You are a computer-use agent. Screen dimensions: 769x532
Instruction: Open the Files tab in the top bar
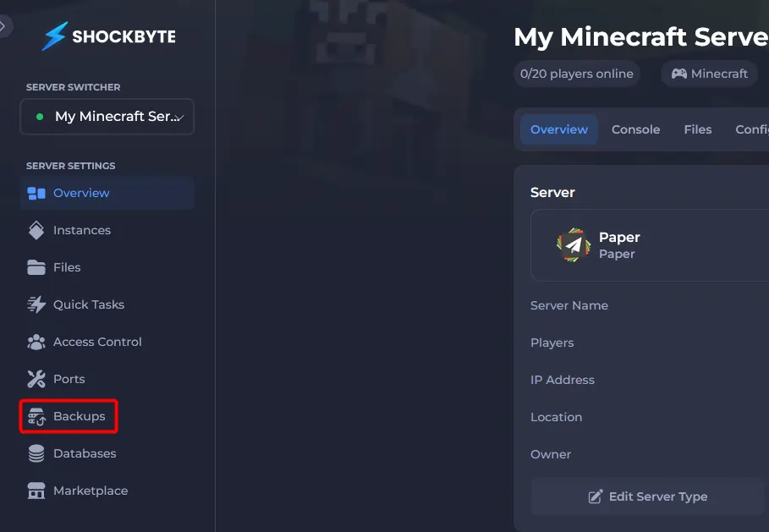pos(698,129)
